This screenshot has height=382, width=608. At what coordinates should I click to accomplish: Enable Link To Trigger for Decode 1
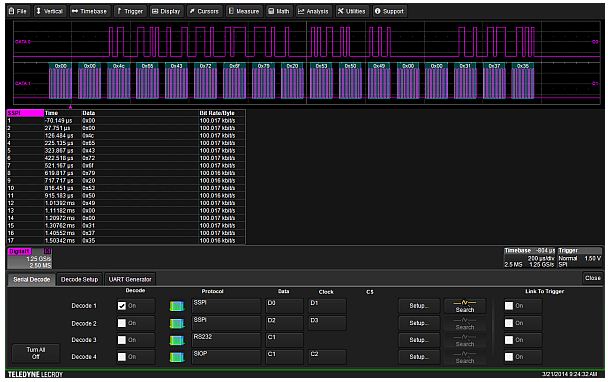509,306
